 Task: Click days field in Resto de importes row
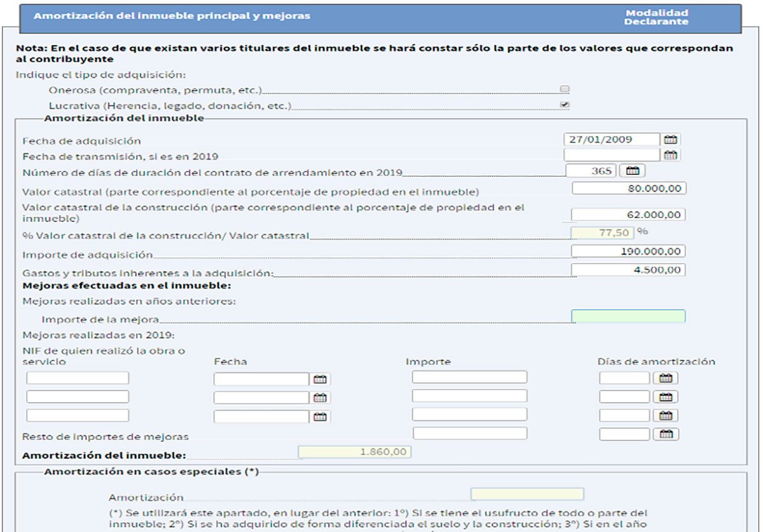(624, 435)
